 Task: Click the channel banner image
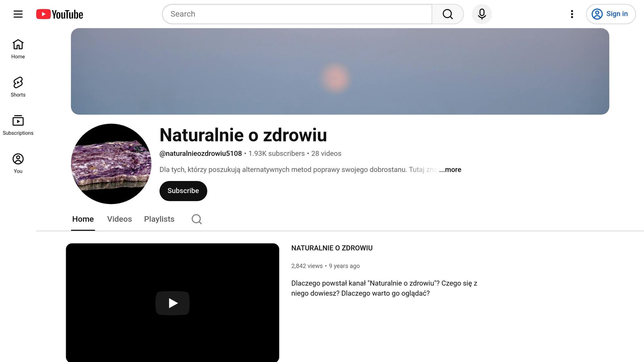point(340,71)
